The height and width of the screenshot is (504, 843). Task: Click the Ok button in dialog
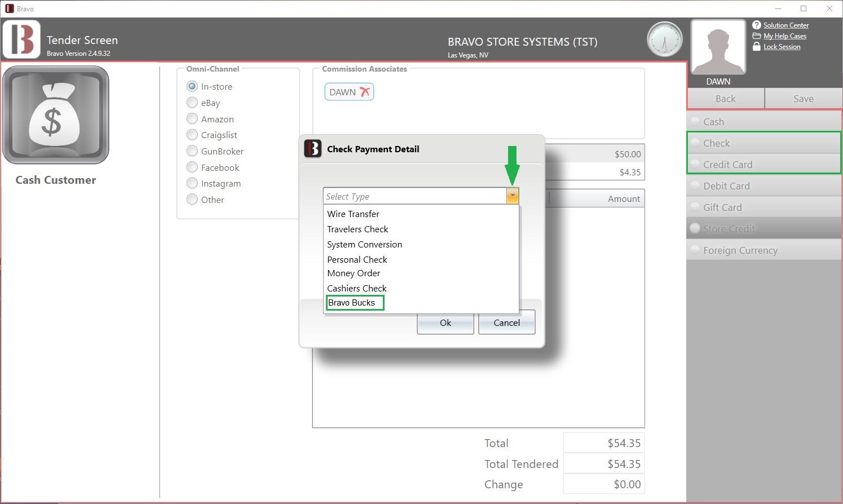[445, 322]
